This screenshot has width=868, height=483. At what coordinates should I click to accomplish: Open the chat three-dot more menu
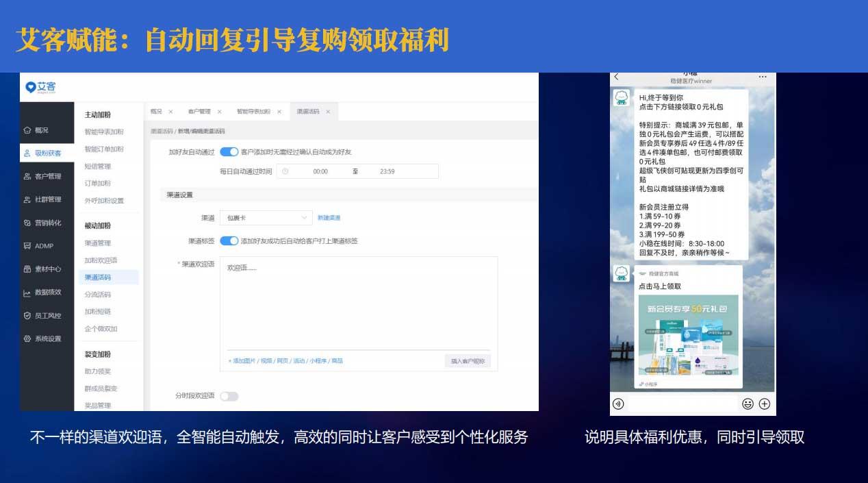click(763, 77)
